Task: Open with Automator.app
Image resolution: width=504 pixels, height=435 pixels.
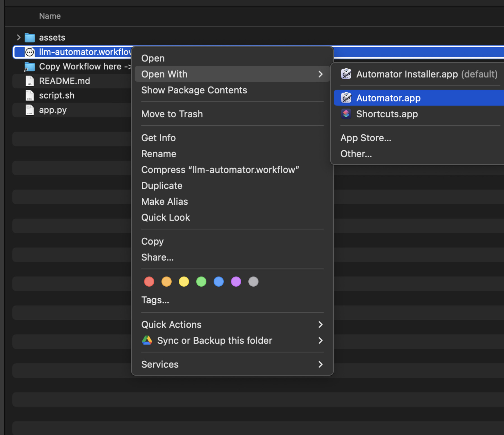Action: pos(419,98)
